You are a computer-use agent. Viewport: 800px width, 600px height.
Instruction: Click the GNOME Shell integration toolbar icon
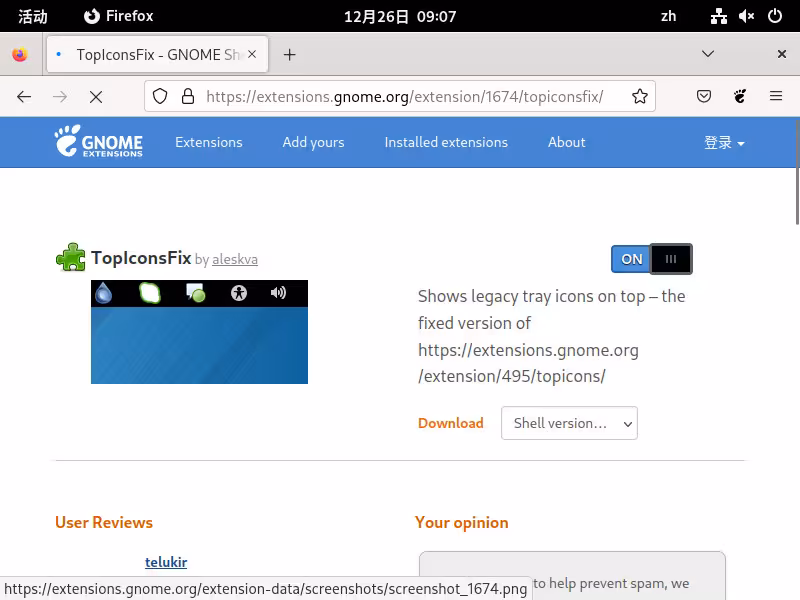point(740,96)
